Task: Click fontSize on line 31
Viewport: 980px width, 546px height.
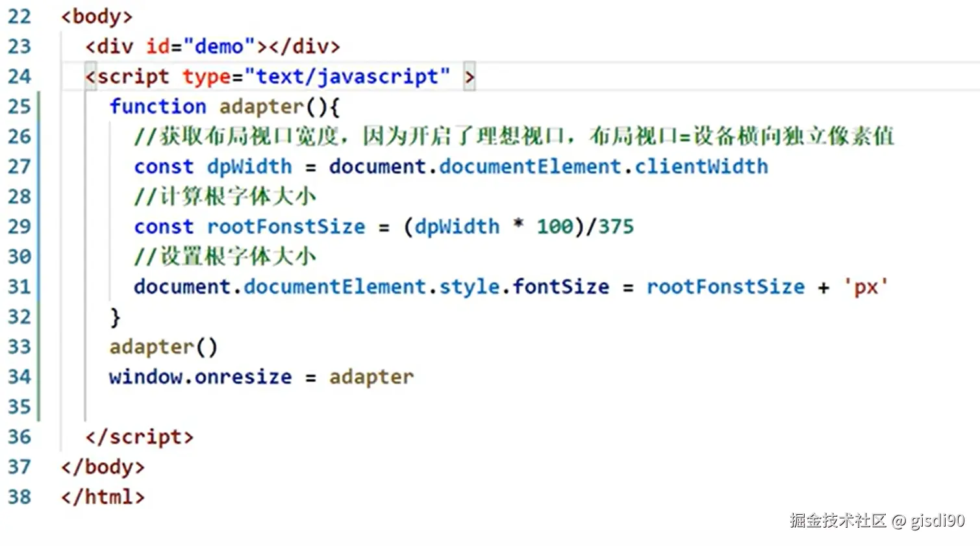Action: (561, 286)
